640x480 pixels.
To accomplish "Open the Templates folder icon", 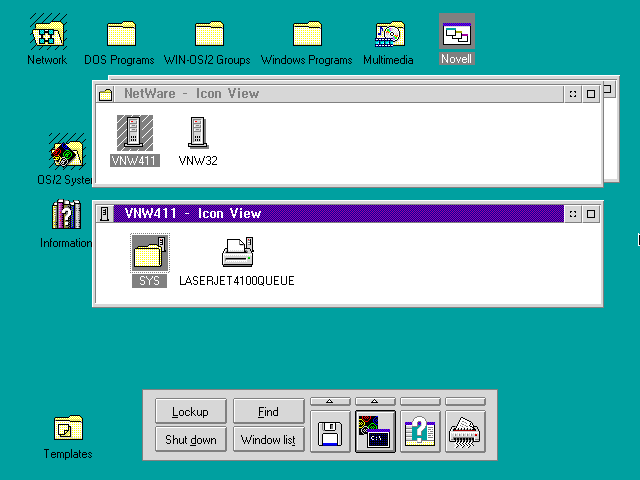I will coord(68,428).
